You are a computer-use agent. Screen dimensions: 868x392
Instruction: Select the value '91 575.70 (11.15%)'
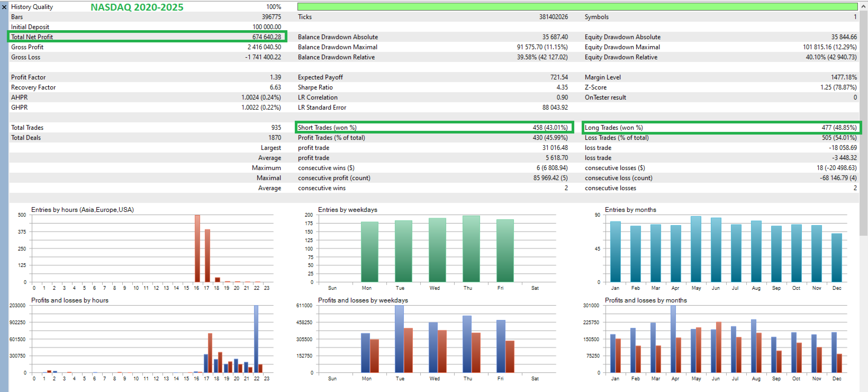click(x=542, y=47)
